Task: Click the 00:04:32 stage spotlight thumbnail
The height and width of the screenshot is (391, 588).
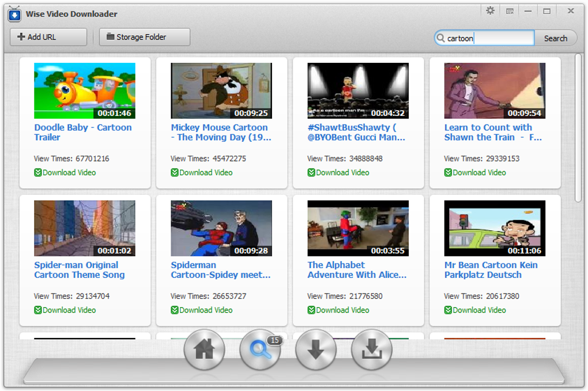Action: [358, 91]
